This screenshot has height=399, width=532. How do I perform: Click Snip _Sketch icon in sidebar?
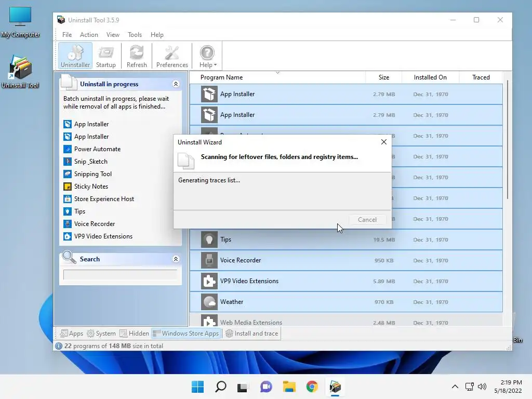(68, 162)
